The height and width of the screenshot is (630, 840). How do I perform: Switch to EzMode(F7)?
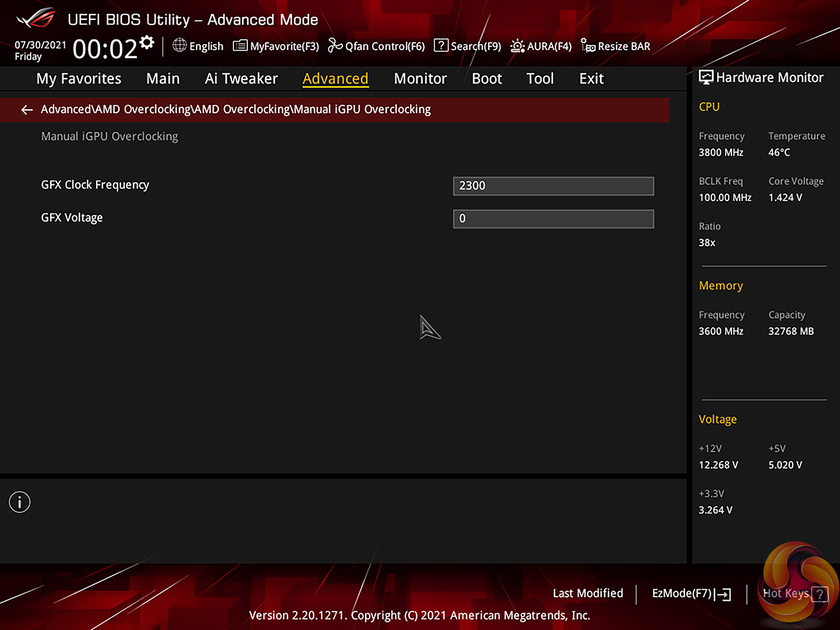691,594
